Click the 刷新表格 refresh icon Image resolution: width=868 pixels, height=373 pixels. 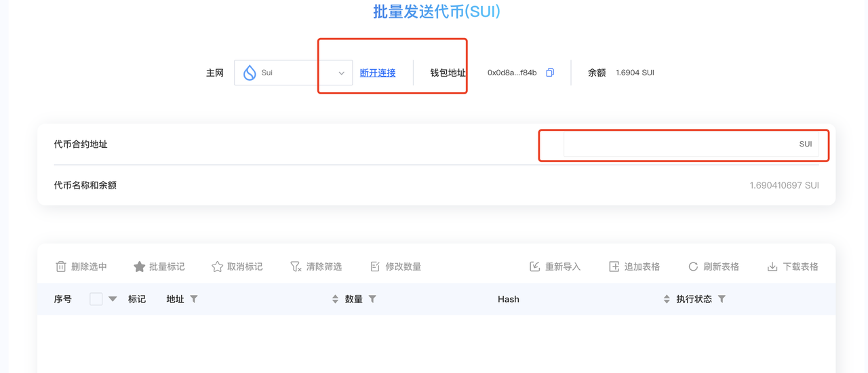coord(693,267)
